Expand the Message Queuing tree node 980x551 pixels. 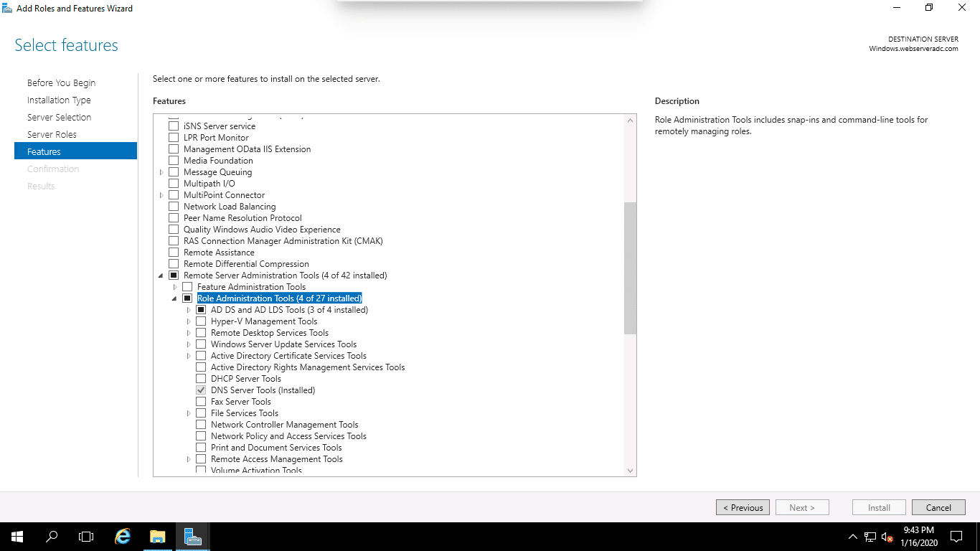(161, 172)
